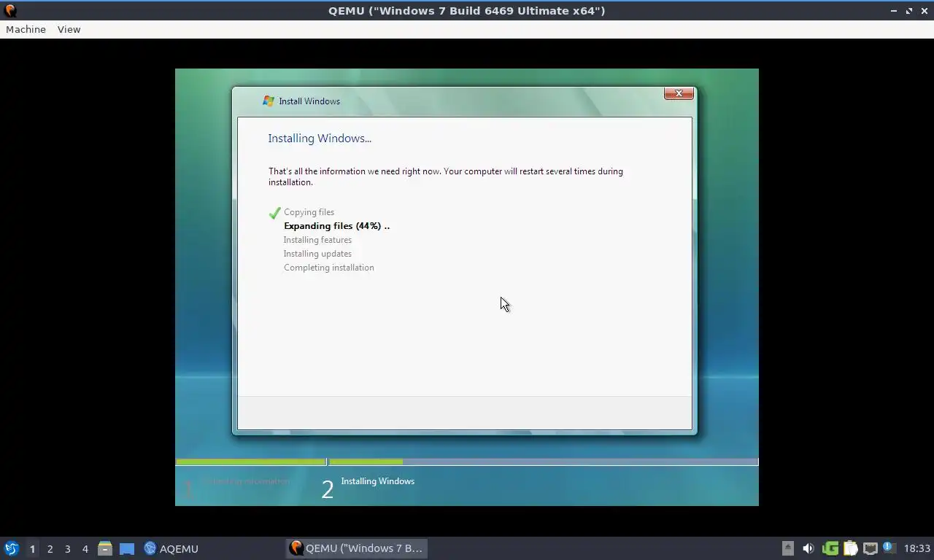Open the file manager from taskbar

[105, 548]
